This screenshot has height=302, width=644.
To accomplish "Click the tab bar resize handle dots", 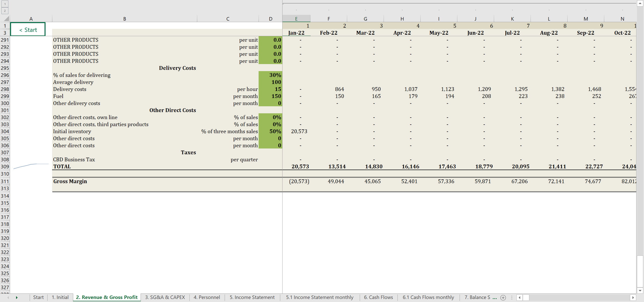I will pos(512,297).
